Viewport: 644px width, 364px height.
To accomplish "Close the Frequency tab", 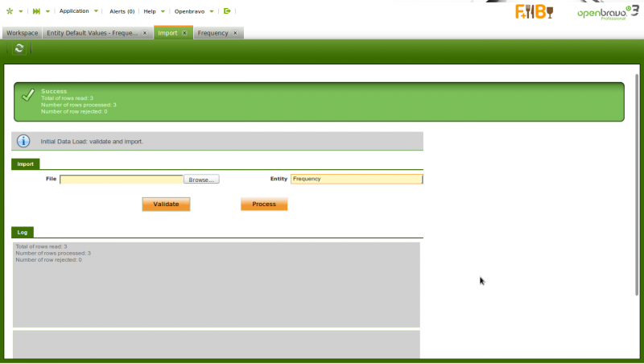I will click(x=236, y=33).
